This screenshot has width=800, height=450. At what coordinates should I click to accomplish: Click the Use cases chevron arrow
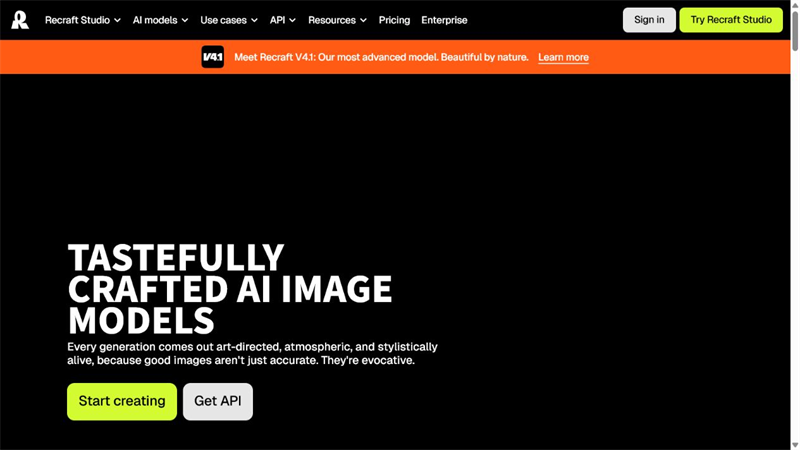[x=254, y=20]
